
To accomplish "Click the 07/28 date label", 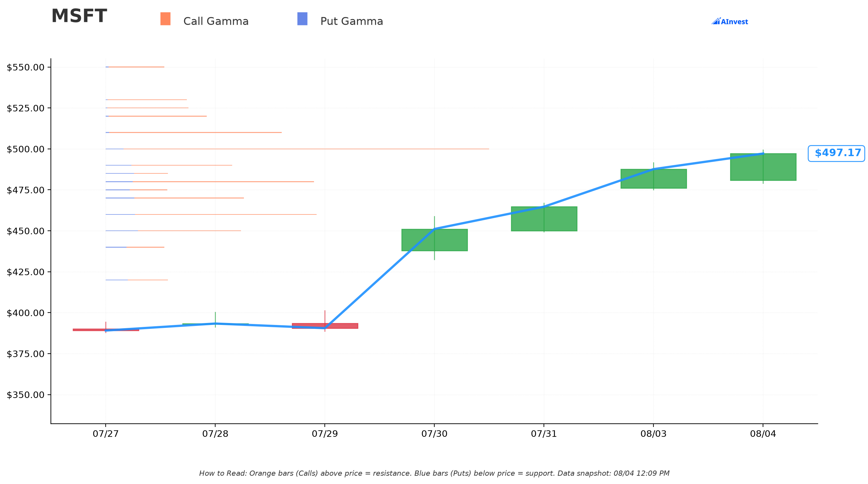I will click(x=215, y=434).
